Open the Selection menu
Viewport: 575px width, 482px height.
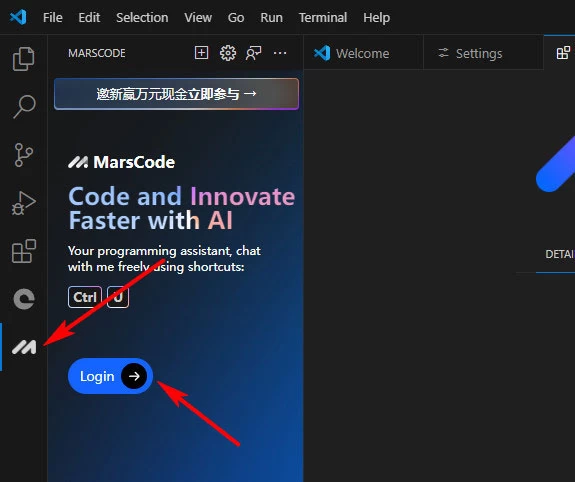click(x=142, y=17)
